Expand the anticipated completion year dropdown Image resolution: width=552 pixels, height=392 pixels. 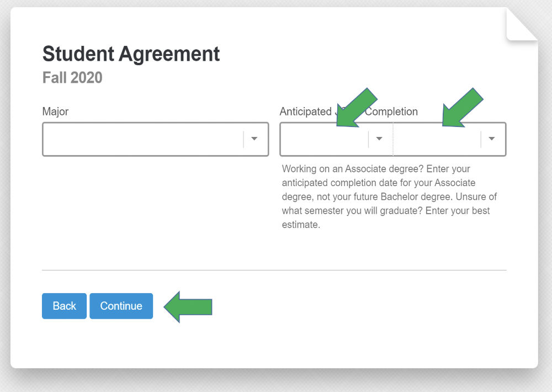click(x=491, y=139)
